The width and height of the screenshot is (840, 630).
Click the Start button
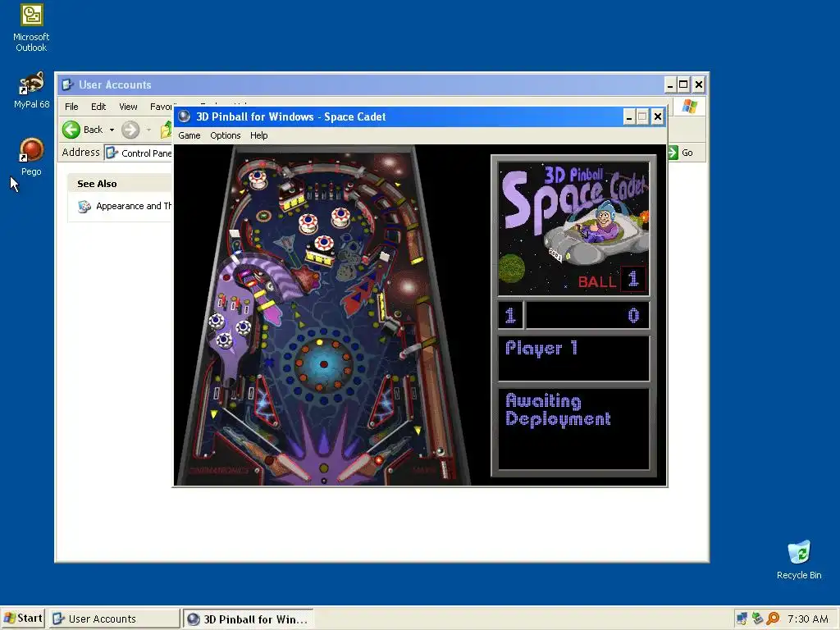coord(23,619)
